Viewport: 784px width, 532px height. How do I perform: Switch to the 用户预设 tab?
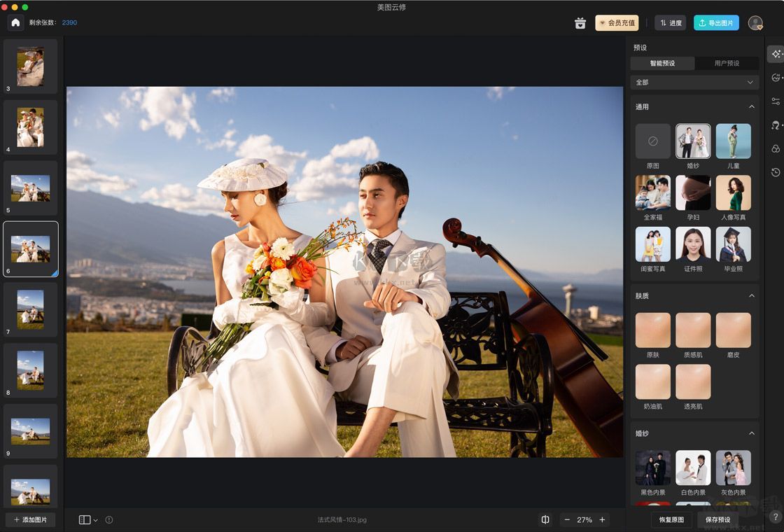point(727,63)
